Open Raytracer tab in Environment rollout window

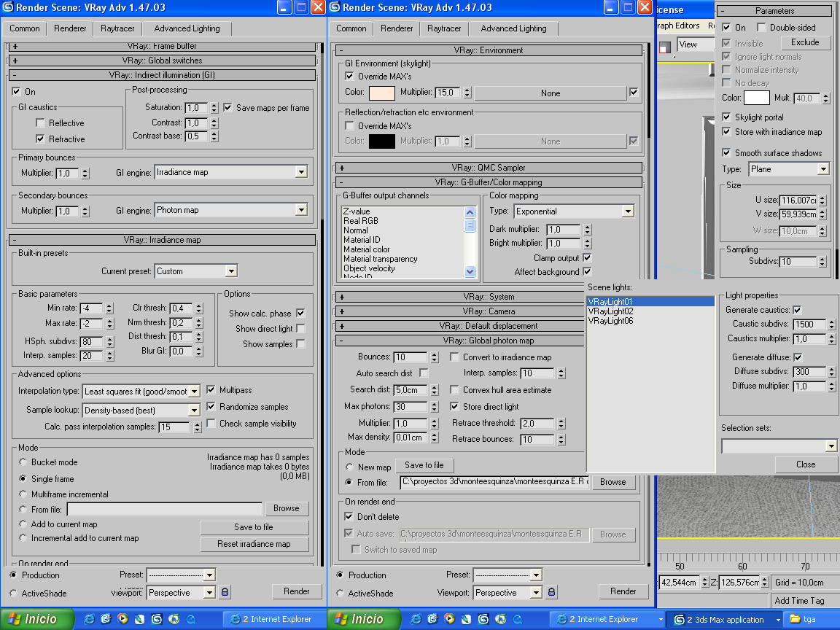tap(443, 28)
